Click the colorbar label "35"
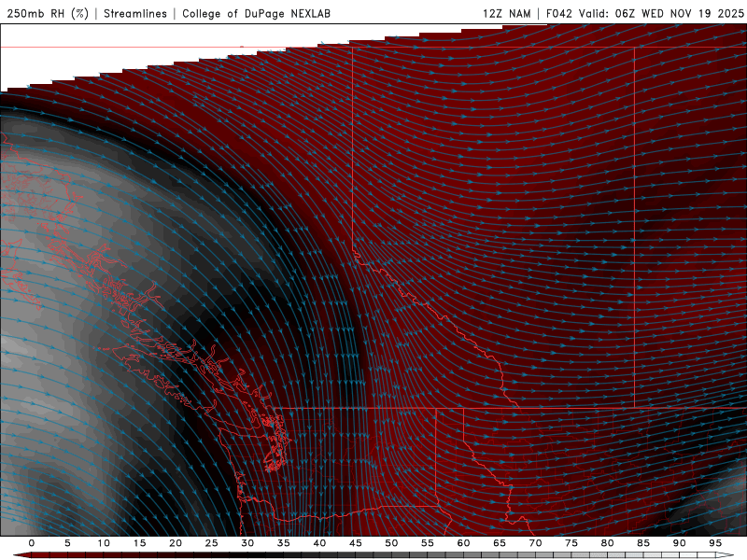747x560 pixels. click(x=284, y=543)
